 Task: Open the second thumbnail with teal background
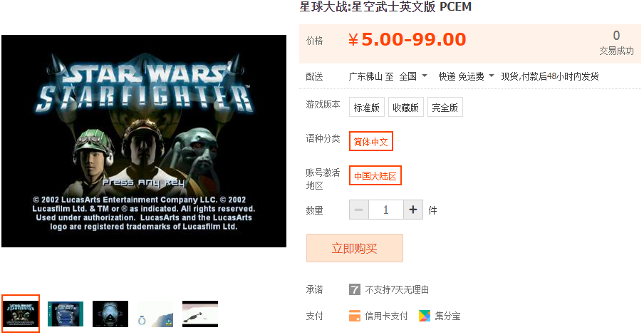(x=66, y=314)
